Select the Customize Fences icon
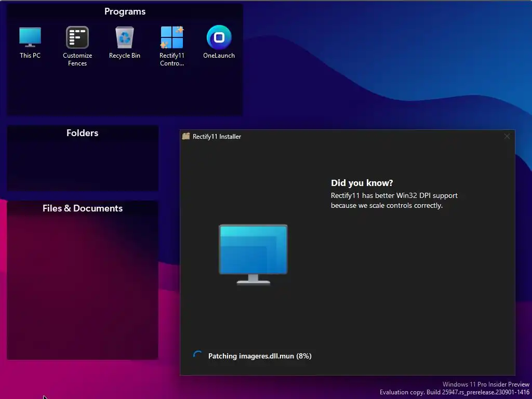Screen dimensions: 532x399 [x=77, y=46]
